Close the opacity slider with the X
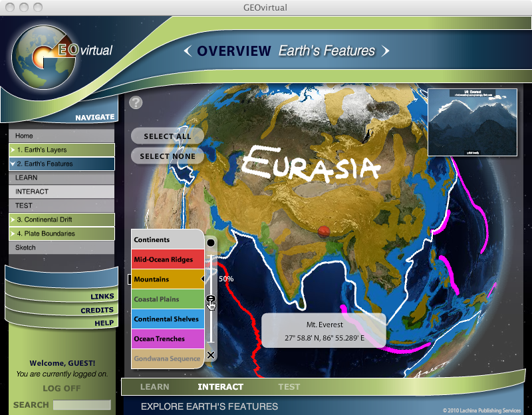The image size is (532, 415). [211, 355]
